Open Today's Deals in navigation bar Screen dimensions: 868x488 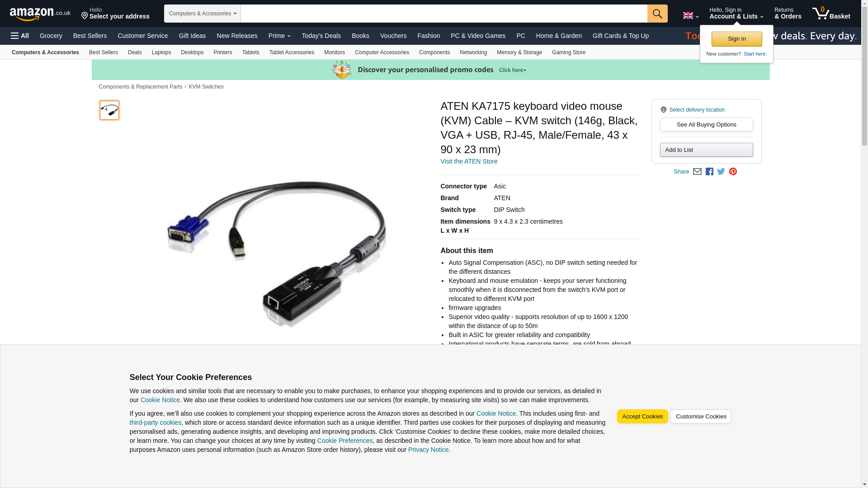click(321, 36)
